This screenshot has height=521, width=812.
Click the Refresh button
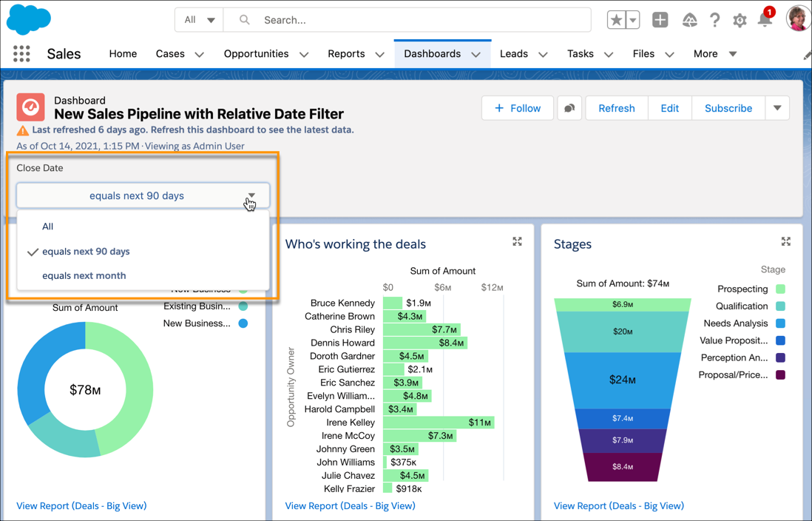[x=616, y=108]
